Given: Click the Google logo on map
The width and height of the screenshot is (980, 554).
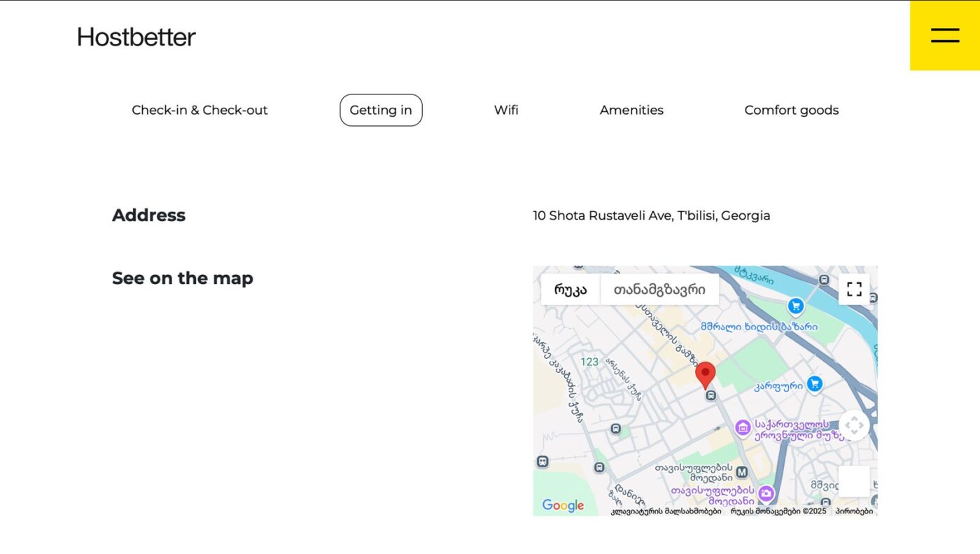Looking at the screenshot, I should [563, 505].
